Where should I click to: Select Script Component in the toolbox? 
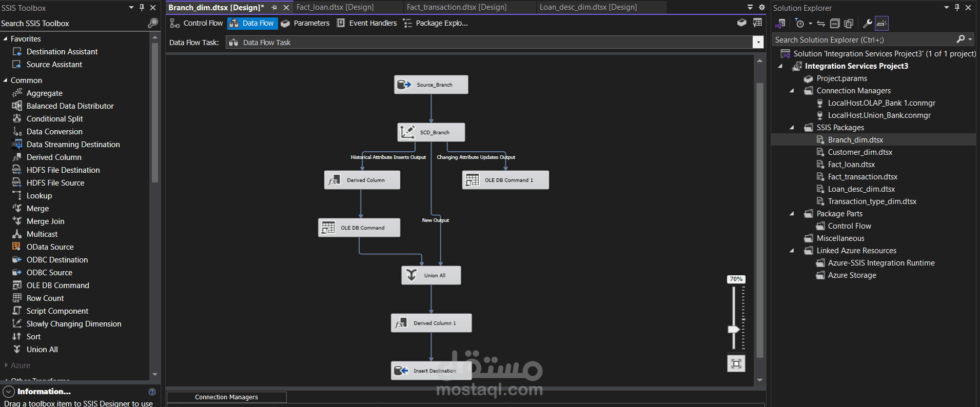coord(57,311)
